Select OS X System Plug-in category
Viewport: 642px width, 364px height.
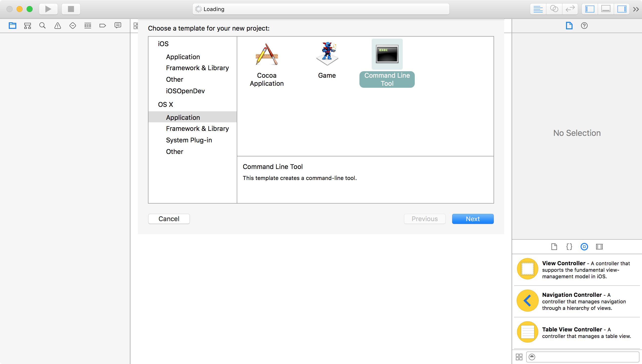click(189, 140)
